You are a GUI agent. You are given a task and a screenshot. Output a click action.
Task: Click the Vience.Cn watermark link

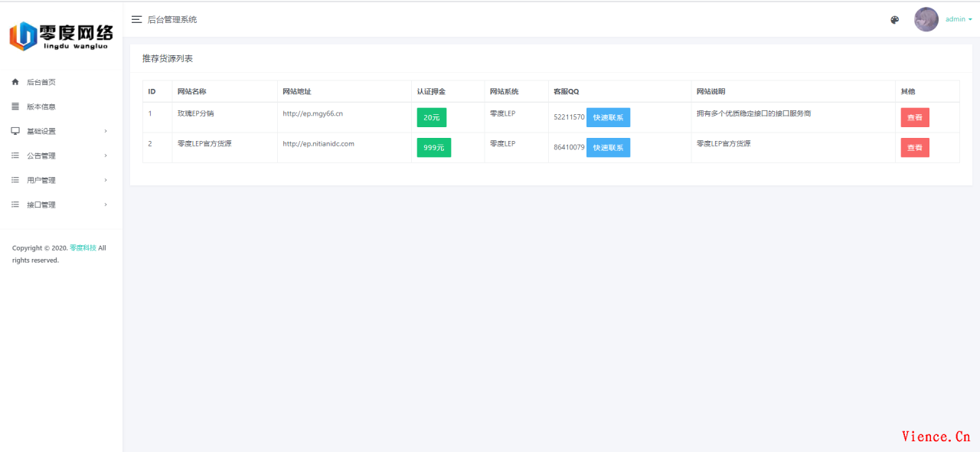pyautogui.click(x=936, y=435)
